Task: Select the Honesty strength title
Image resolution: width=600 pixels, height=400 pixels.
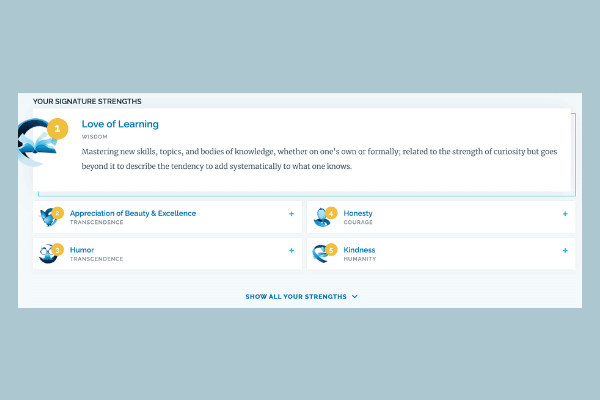Action: click(x=358, y=213)
